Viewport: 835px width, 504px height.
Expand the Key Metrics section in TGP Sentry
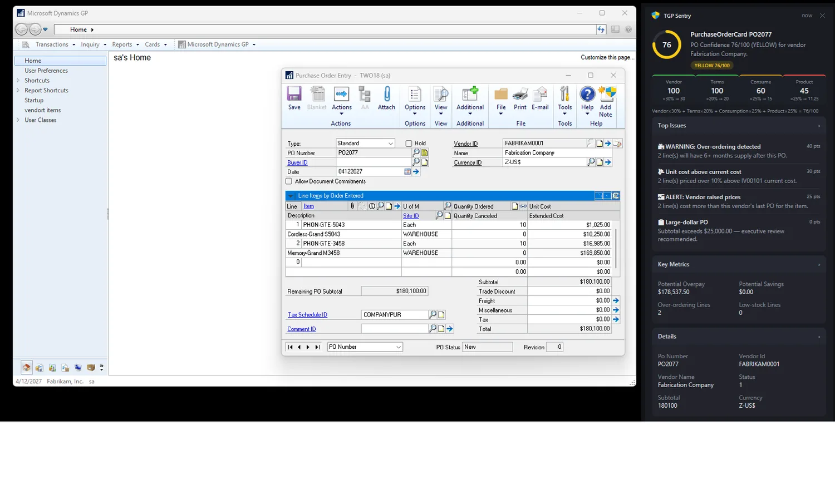pos(819,265)
